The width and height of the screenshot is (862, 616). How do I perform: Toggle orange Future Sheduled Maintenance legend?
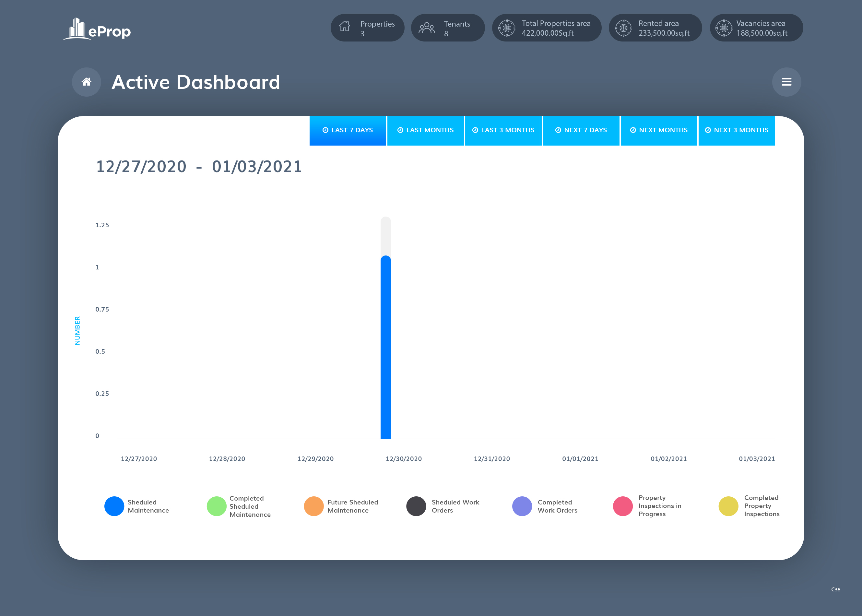313,506
